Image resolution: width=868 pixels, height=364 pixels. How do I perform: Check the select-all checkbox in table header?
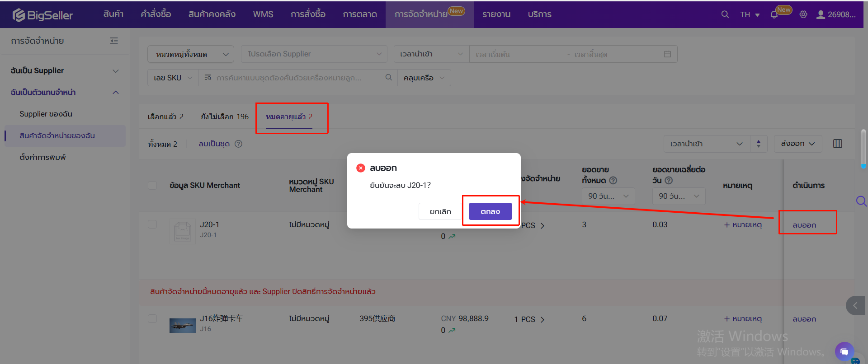pyautogui.click(x=153, y=186)
